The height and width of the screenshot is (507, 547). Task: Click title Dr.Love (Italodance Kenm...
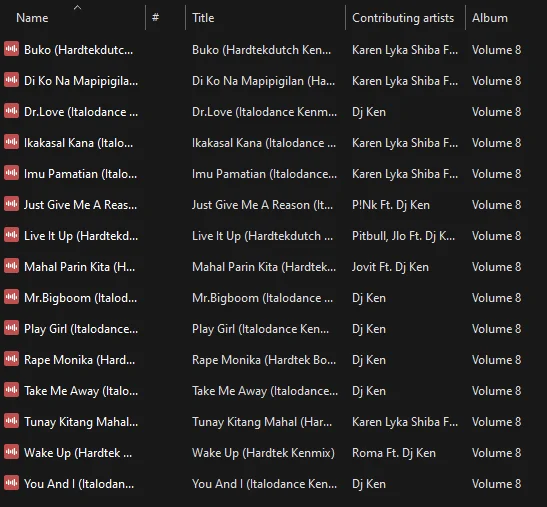tap(264, 112)
